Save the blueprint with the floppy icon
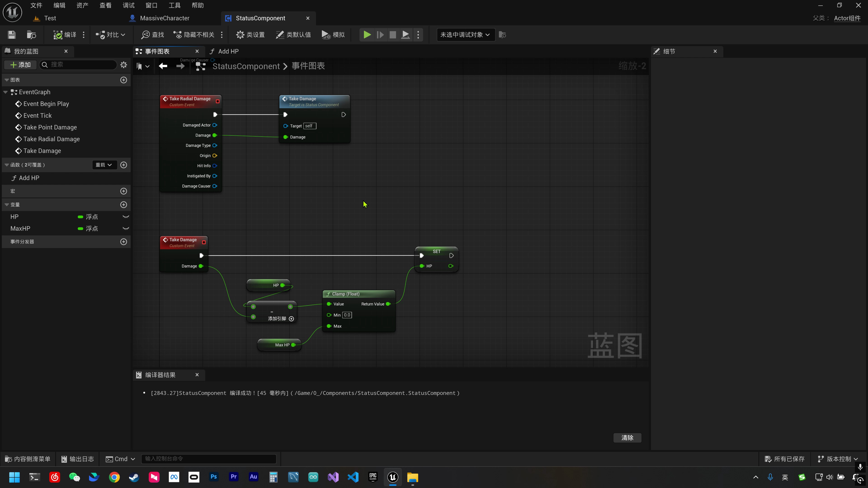This screenshot has width=868, height=488. tap(12, 35)
